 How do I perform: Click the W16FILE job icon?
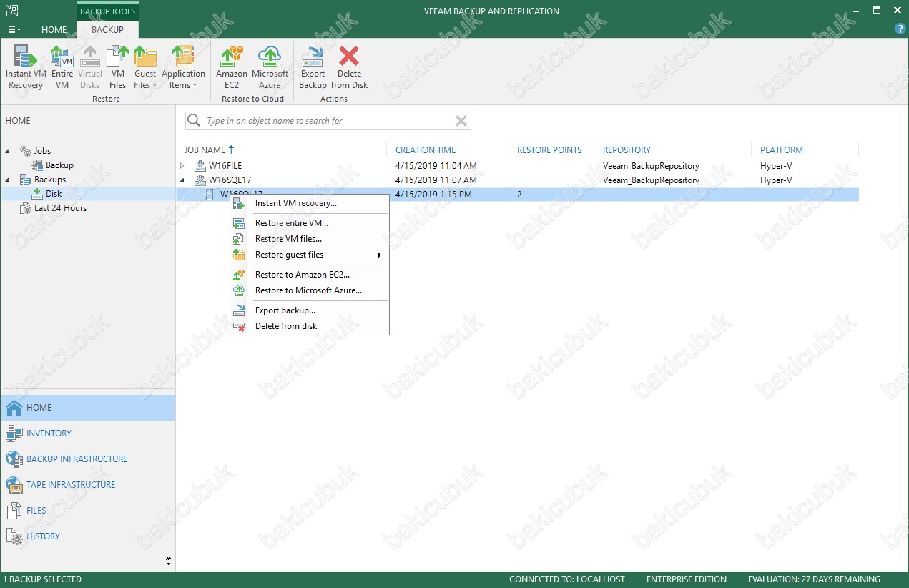pyautogui.click(x=200, y=166)
